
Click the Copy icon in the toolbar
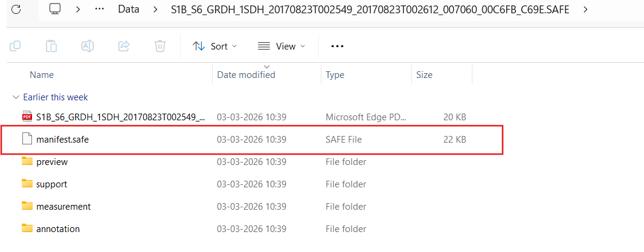(x=16, y=46)
